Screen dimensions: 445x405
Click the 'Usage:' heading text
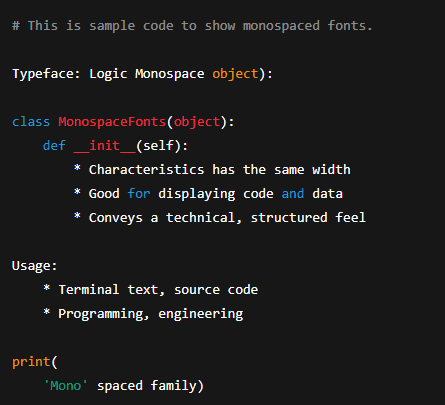pyautogui.click(x=35, y=266)
